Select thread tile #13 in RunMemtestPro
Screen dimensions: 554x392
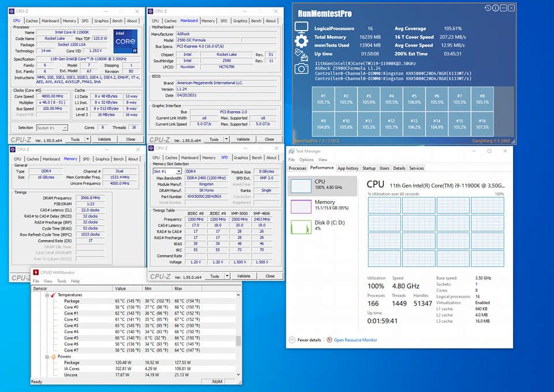point(414,124)
